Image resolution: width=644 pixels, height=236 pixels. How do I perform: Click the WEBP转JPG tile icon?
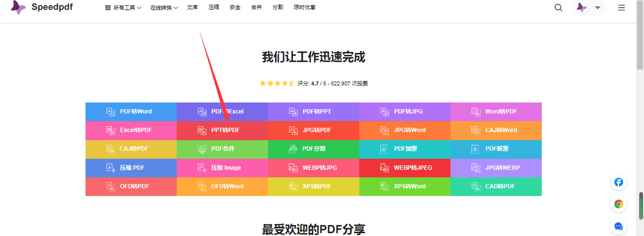[x=293, y=168]
